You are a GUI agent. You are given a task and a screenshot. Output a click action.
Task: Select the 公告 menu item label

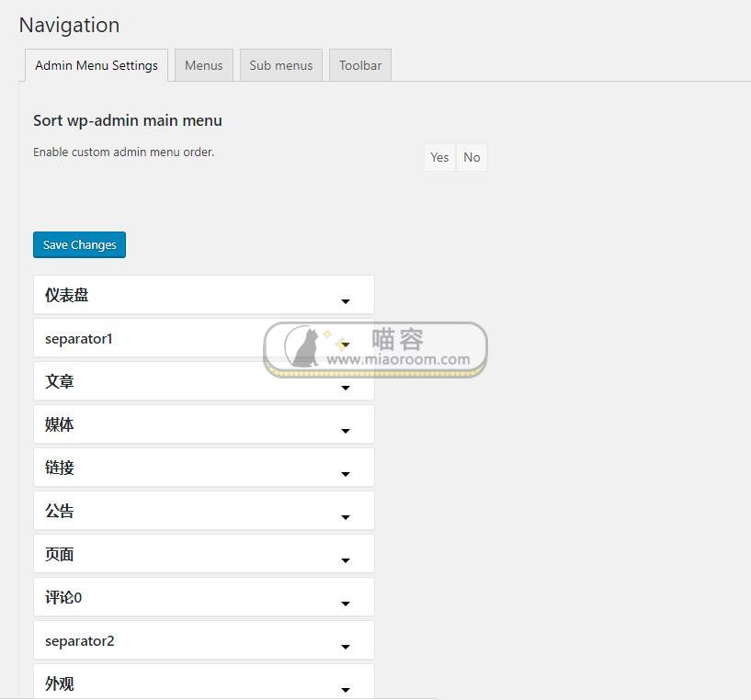coord(60,511)
